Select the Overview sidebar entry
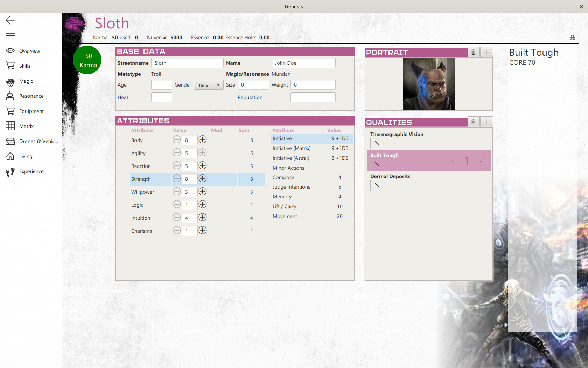This screenshot has width=588, height=368. [x=29, y=50]
